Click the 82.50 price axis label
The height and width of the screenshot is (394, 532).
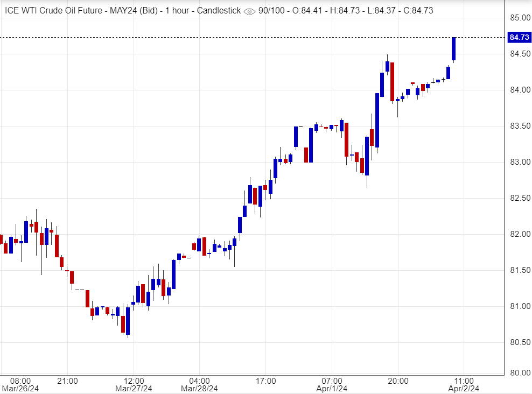tap(519, 198)
